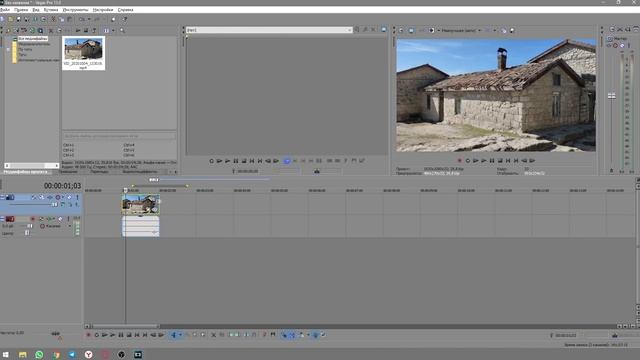Adjust the audio track Центр pan slider
The height and width of the screenshot is (360, 640).
(x=27, y=233)
